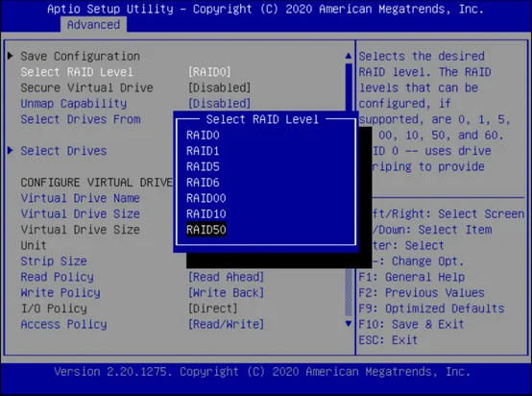Open the Select RAID Level [RAID0] value
Image resolution: width=532 pixels, height=396 pixels.
209,72
